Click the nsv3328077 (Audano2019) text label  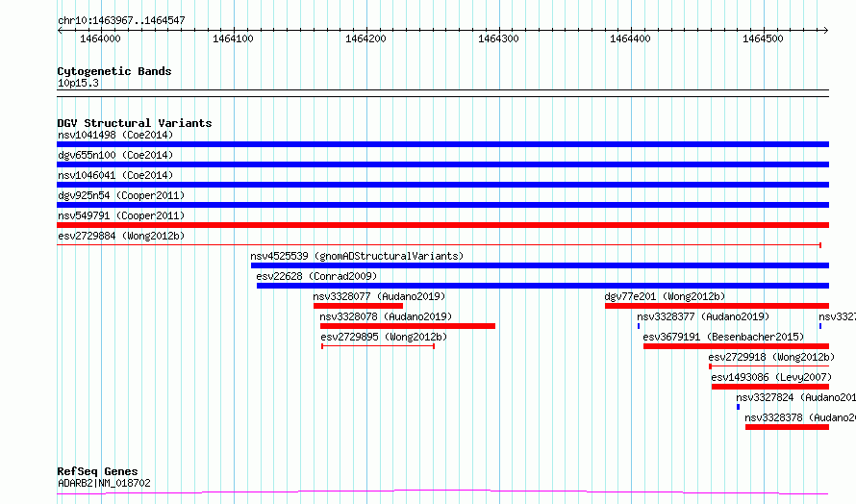(379, 296)
